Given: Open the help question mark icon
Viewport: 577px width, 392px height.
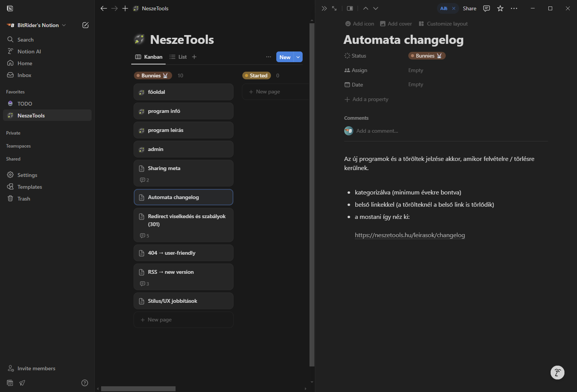Looking at the screenshot, I should (85, 383).
